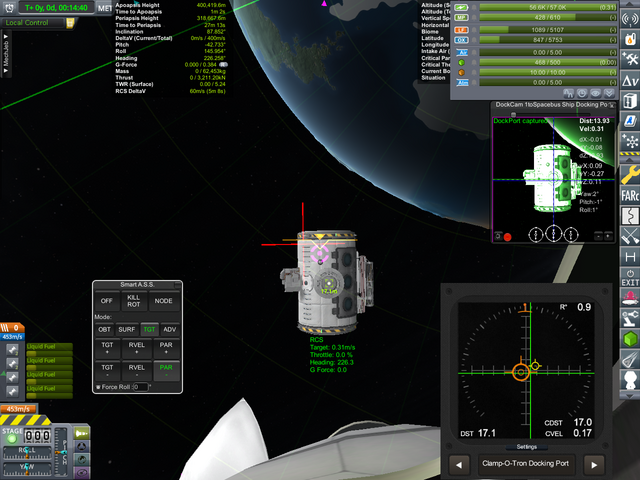Open the green cube toolbar icon
This screenshot has height=480, width=640.
point(629,337)
